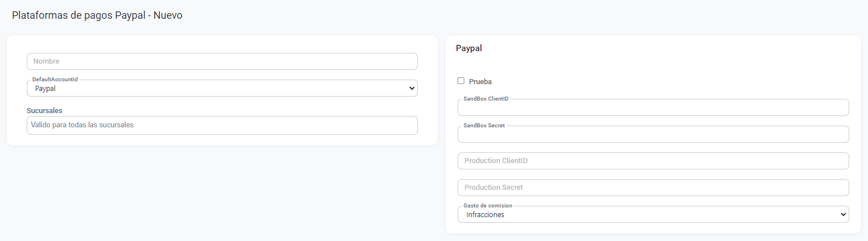
Task: Place cursor in Production Secret field
Action: [x=653, y=188]
